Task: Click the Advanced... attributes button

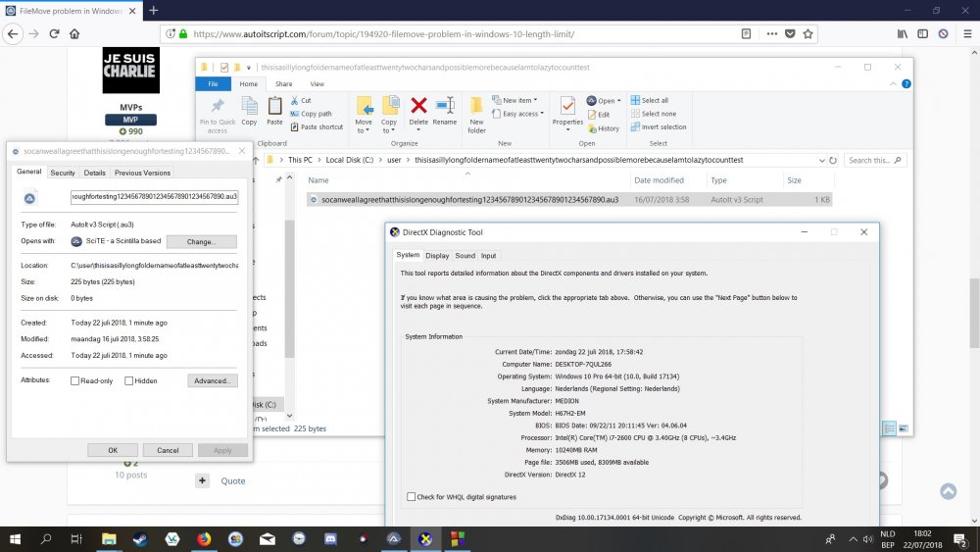Action: [213, 380]
